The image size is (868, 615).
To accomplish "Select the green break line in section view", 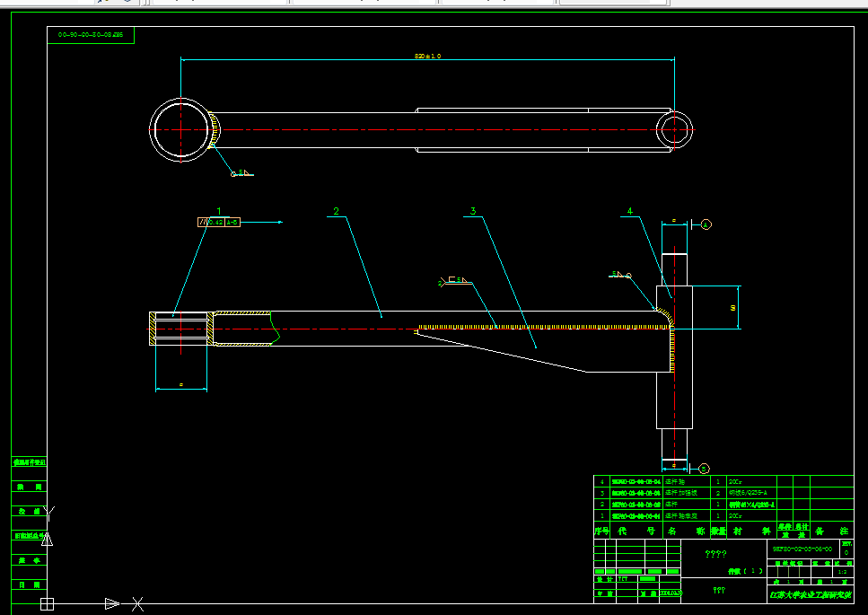I will coord(274,329).
